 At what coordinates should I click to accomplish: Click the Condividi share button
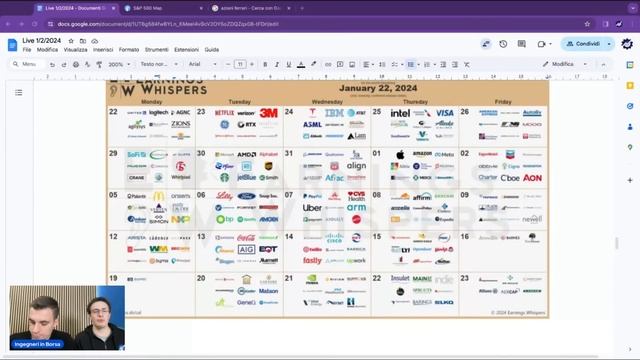tap(583, 44)
